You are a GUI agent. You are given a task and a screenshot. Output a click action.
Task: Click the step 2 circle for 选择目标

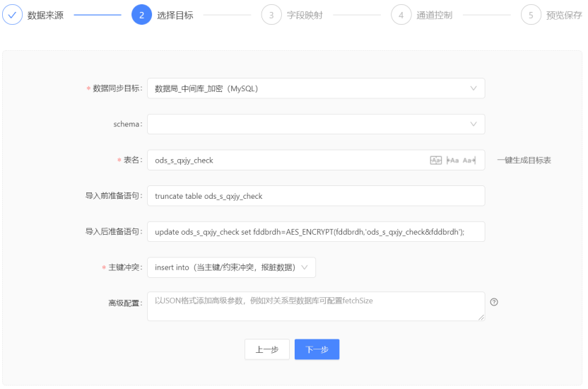141,15
